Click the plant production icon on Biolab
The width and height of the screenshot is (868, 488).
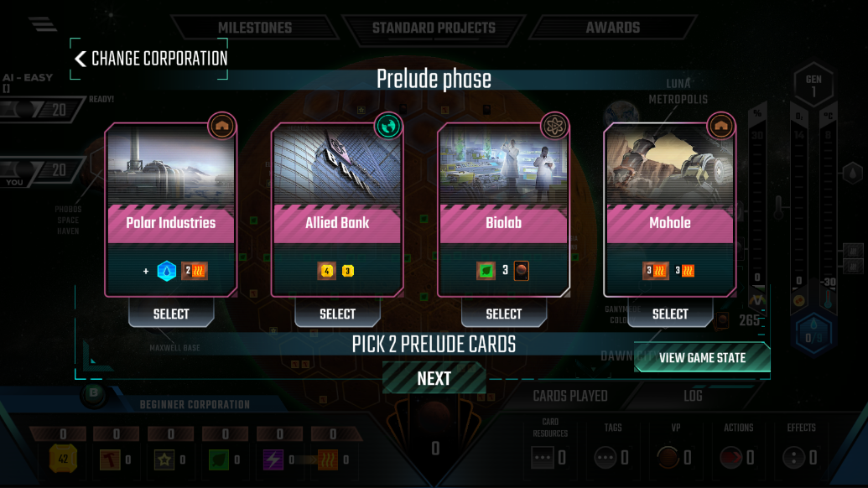[486, 271]
